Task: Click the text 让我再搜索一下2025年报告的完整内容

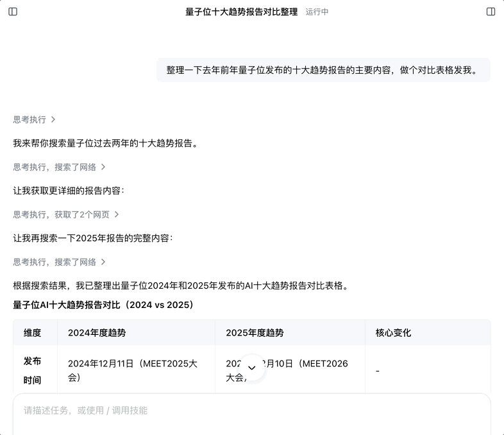Action: point(92,238)
